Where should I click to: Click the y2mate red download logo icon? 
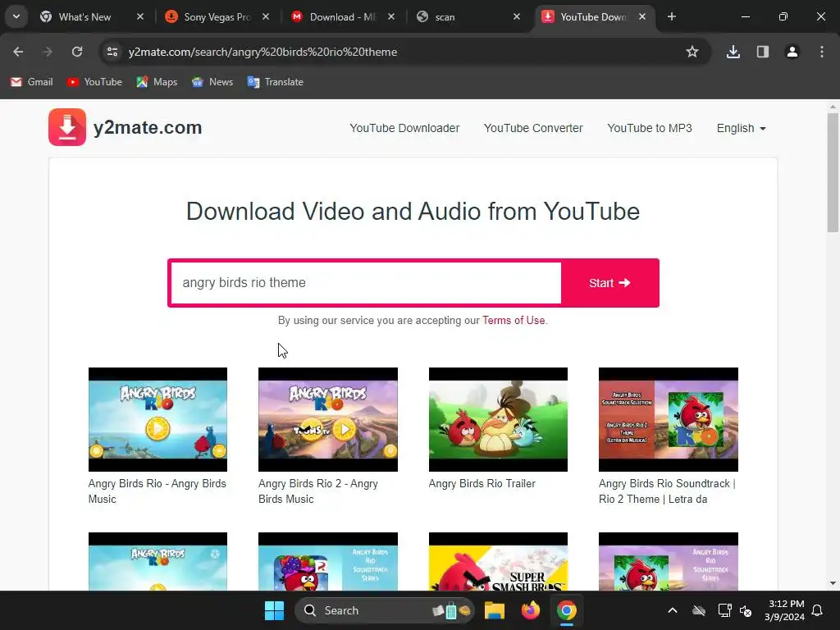(x=67, y=127)
